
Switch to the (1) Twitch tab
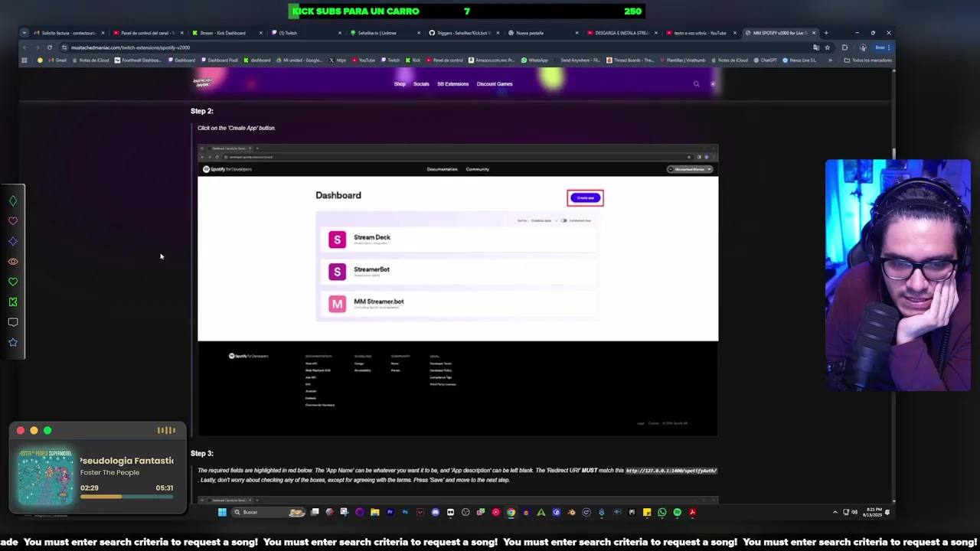click(306, 33)
